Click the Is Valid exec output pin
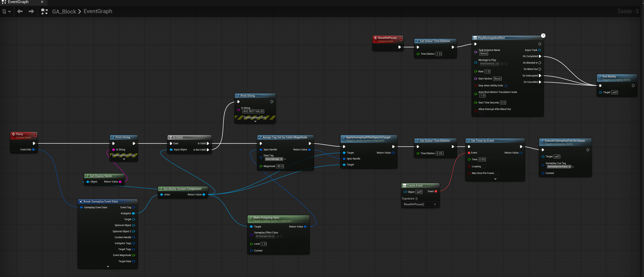 pyautogui.click(x=208, y=143)
